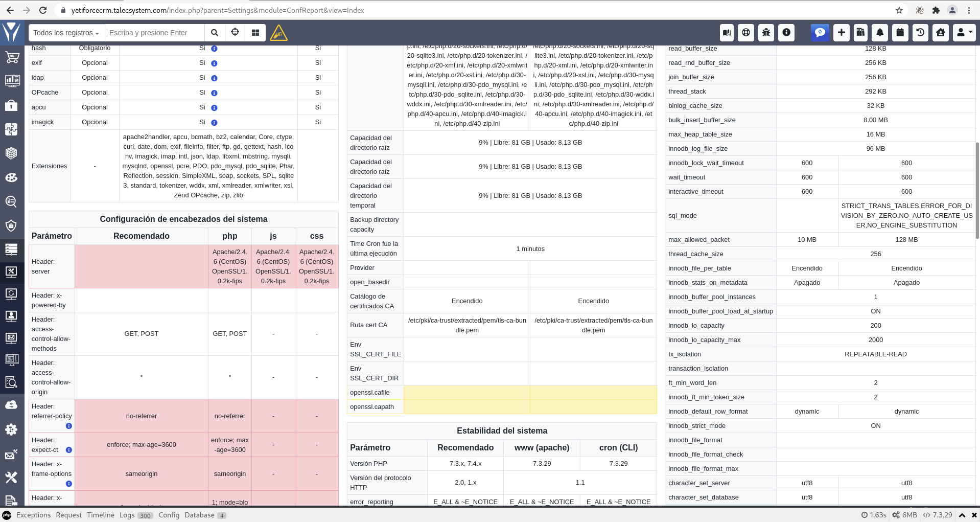Open the recent history clock icon
Image resolution: width=980 pixels, height=522 pixels.
(x=920, y=33)
